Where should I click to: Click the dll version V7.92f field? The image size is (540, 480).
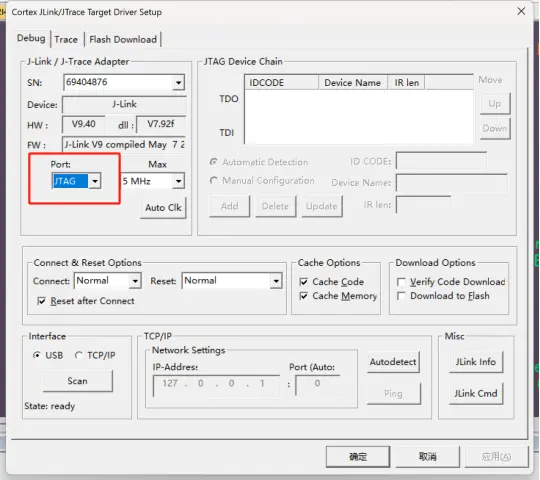point(161,124)
